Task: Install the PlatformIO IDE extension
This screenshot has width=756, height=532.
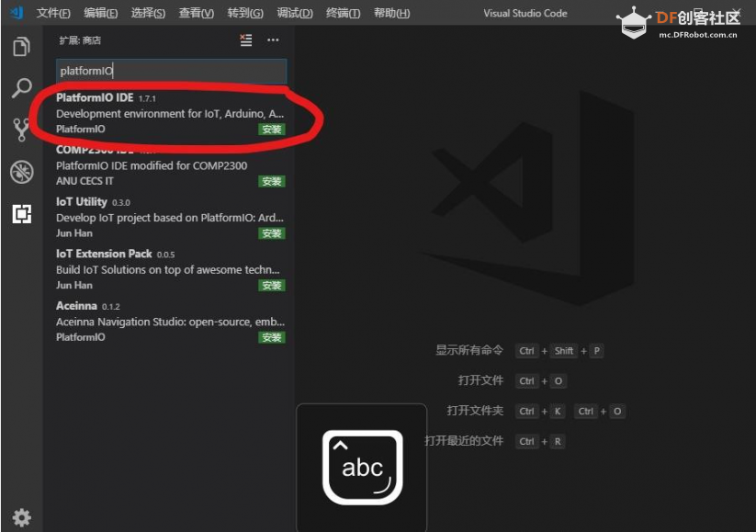Action: pyautogui.click(x=272, y=130)
